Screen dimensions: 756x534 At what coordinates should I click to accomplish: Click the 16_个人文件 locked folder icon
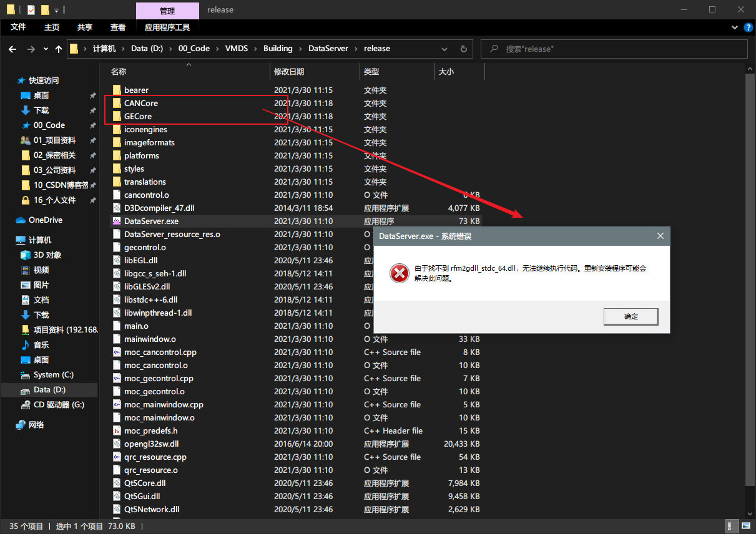click(26, 200)
